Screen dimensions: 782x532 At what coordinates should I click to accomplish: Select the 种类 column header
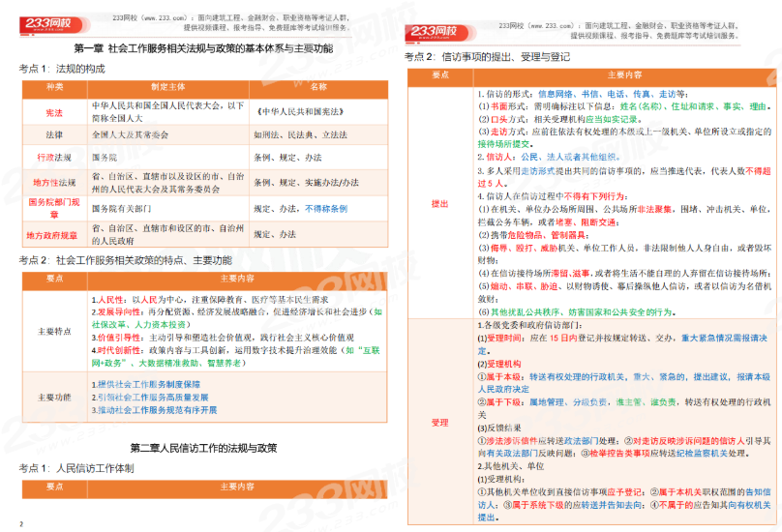coord(54,88)
